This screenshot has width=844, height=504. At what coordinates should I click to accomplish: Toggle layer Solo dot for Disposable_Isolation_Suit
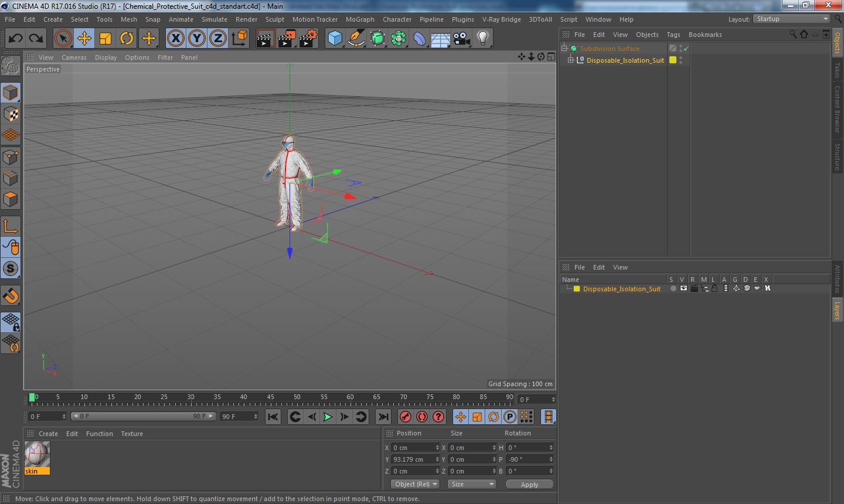pos(673,288)
